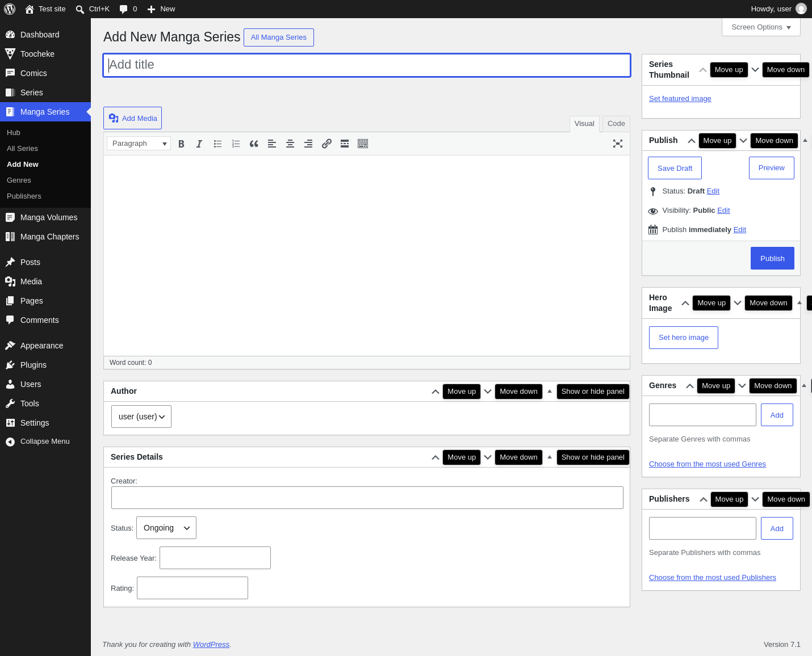Click the Preview button
The height and width of the screenshot is (656, 812).
click(x=772, y=168)
